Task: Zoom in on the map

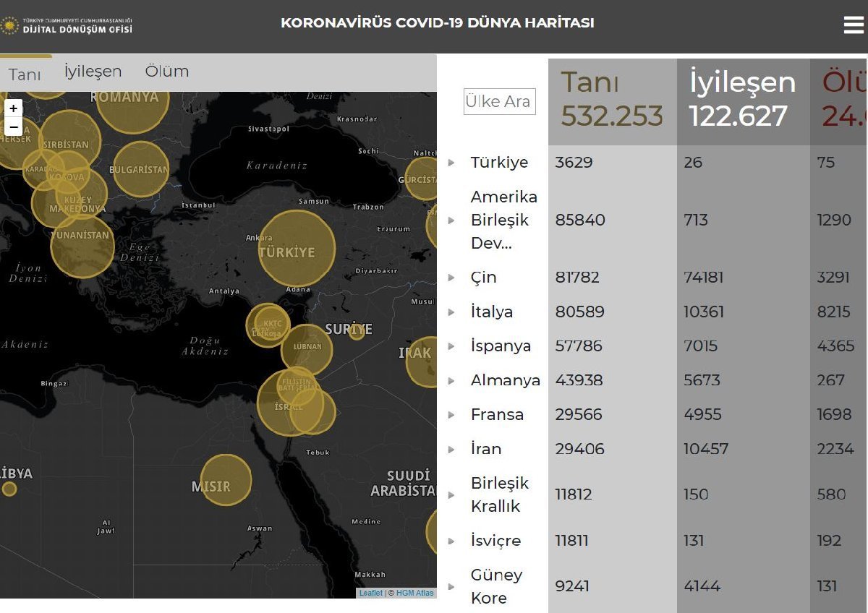Action: [x=13, y=108]
